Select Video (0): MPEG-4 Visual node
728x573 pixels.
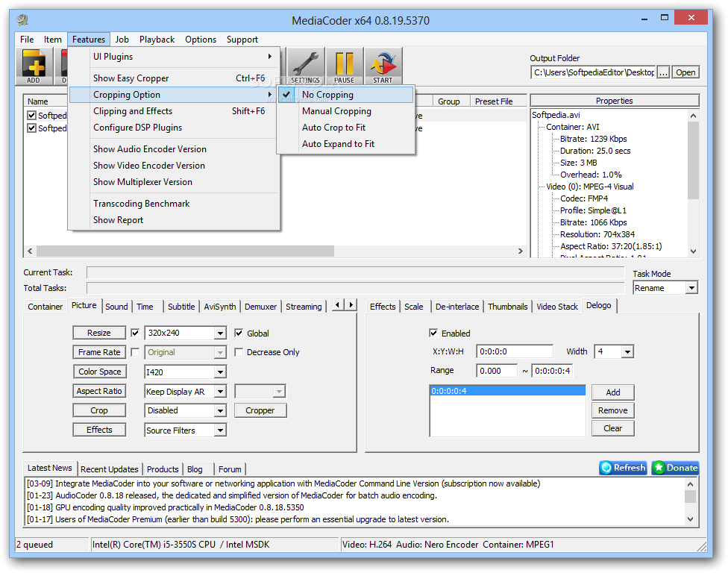pyautogui.click(x=590, y=187)
